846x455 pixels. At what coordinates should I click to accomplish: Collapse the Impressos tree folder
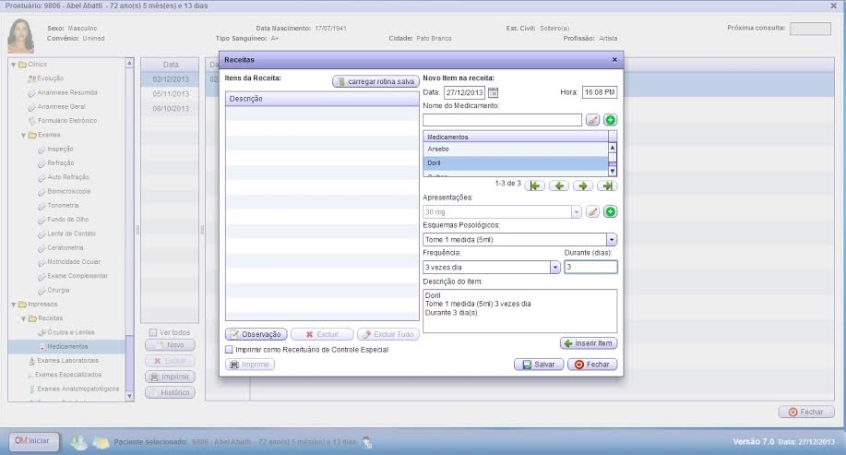pos(13,304)
